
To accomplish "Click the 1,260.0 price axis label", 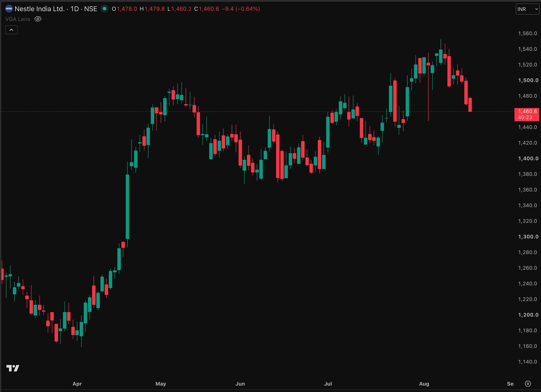I will click(527, 268).
